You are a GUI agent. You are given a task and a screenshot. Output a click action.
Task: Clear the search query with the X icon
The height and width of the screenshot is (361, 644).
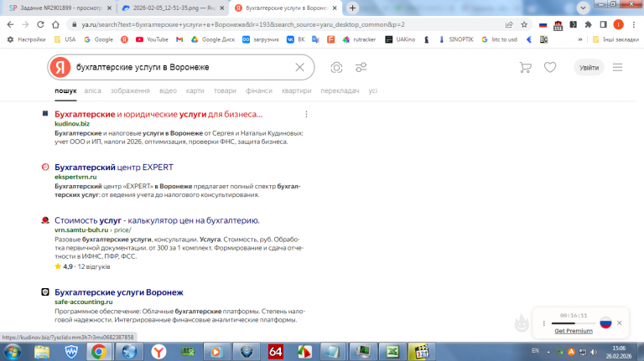[x=300, y=67]
